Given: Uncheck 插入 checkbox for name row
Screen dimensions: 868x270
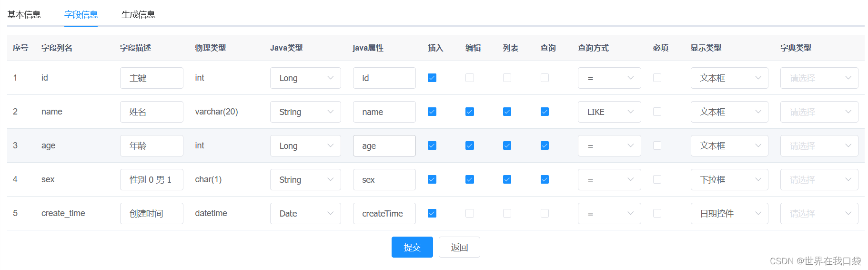Looking at the screenshot, I should coord(432,112).
